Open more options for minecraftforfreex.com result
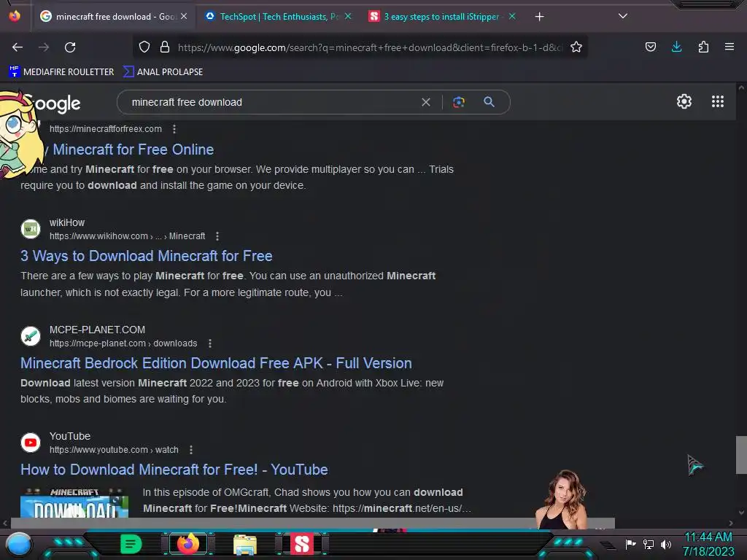The height and width of the screenshot is (560, 747). pyautogui.click(x=174, y=129)
